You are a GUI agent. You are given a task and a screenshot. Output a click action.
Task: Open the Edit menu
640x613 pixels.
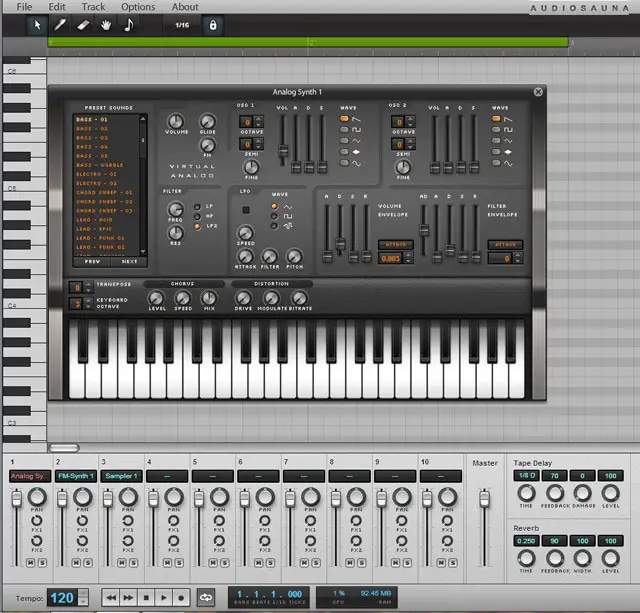57,7
